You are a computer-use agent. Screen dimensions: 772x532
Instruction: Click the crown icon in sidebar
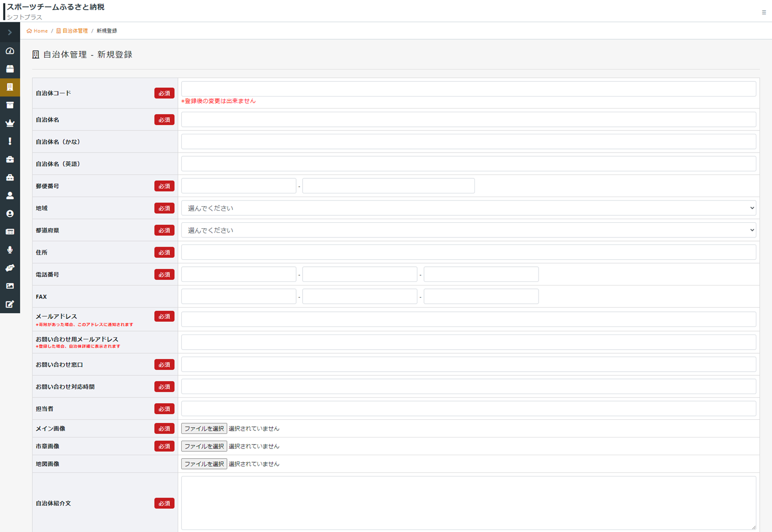[10, 123]
